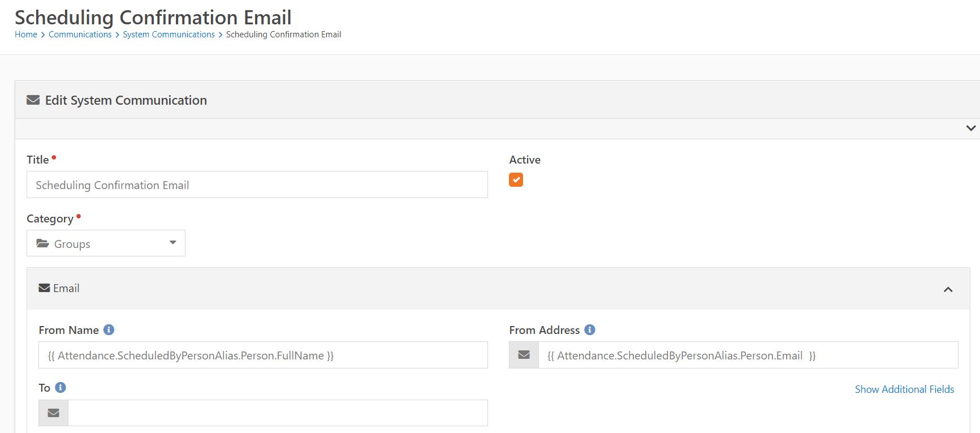This screenshot has height=433, width=980.
Task: Click the envelope icon beside From Address input
Action: (524, 355)
